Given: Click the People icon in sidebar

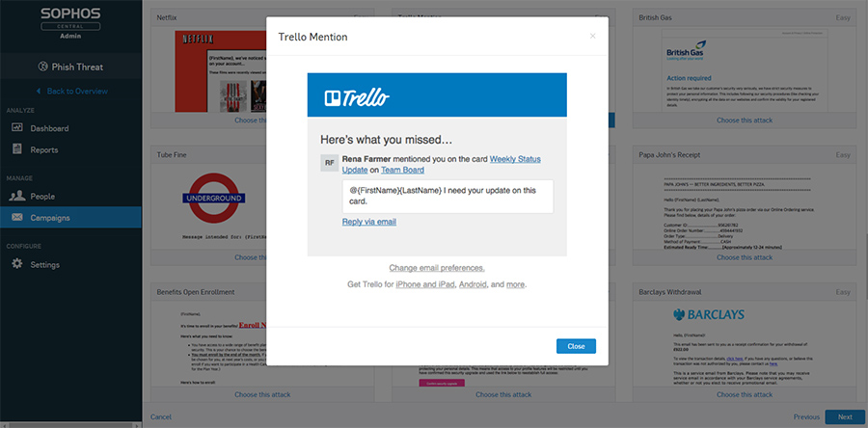Looking at the screenshot, I should pos(17,196).
